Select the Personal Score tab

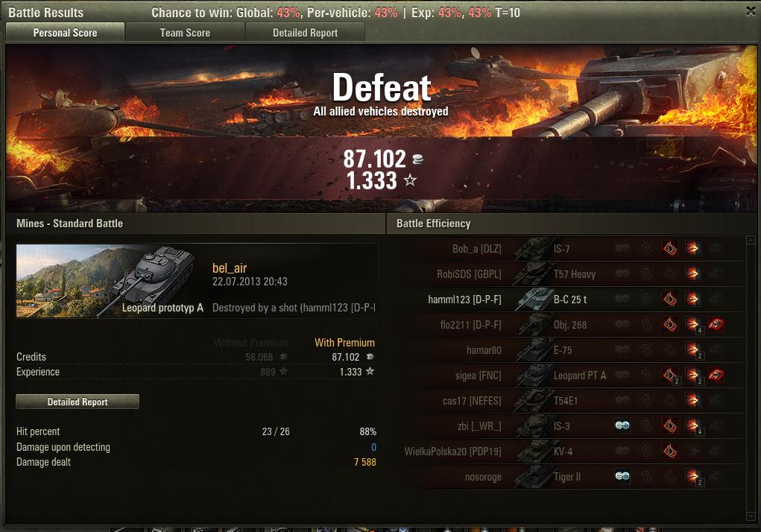pos(65,33)
